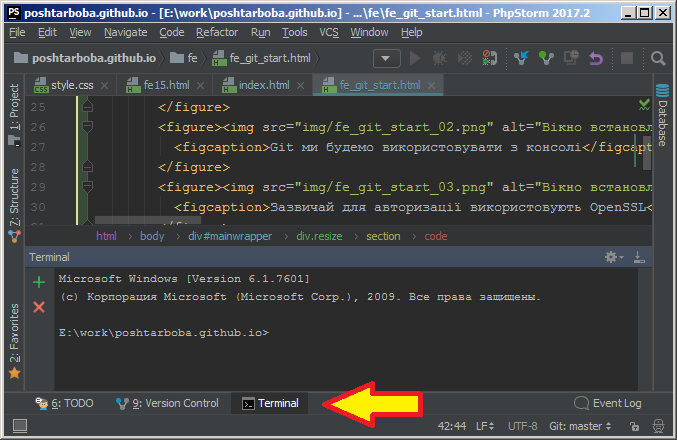Click the Terminal tool window button
Viewport: 677px width, 440px height.
(x=270, y=403)
